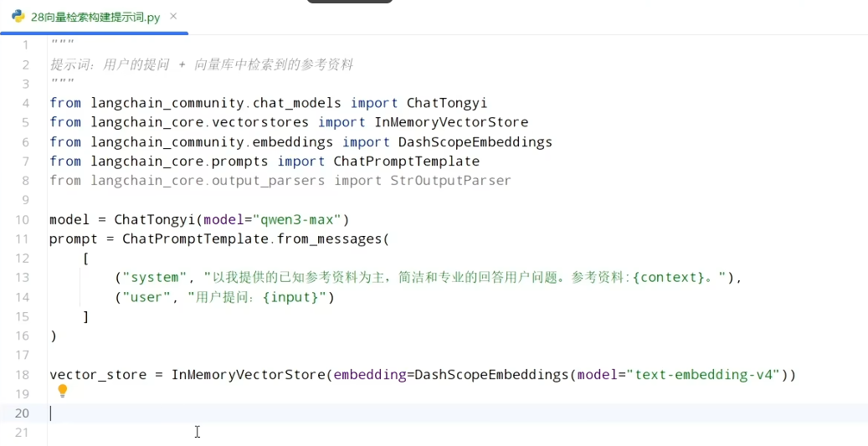Click the ChatTongyi import name on line 4
The height and width of the screenshot is (446, 868).
tap(447, 103)
